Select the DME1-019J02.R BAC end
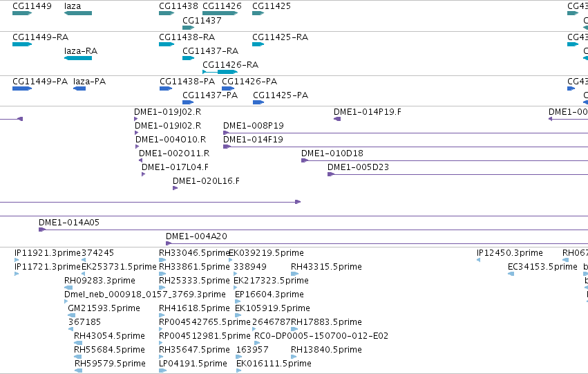Viewport: 588px width, 374px height. [135, 119]
